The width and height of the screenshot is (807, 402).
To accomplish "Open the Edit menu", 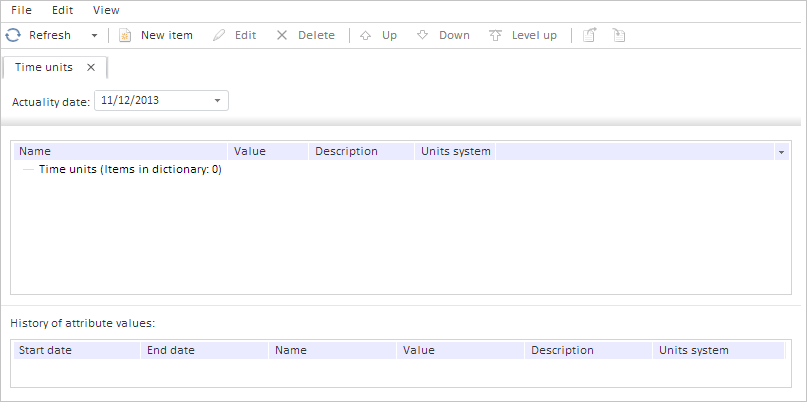I will coord(62,9).
